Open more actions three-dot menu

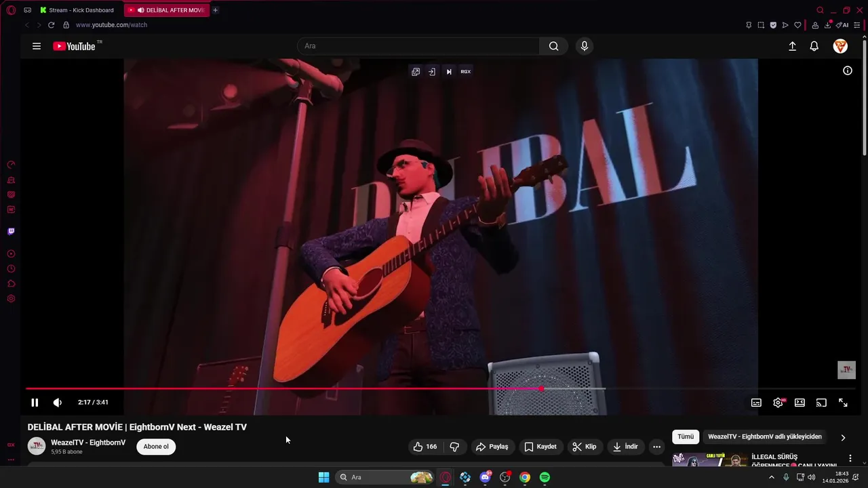[x=656, y=447]
